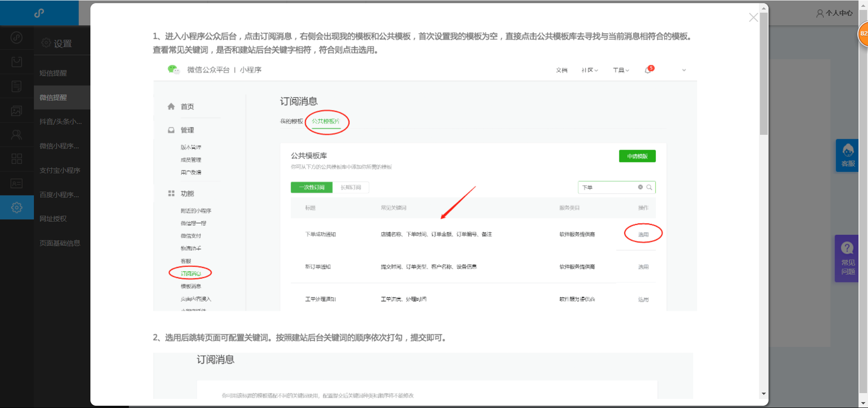The image size is (868, 408).
Task: Select 网址授权 in the settings menu
Action: point(53,219)
